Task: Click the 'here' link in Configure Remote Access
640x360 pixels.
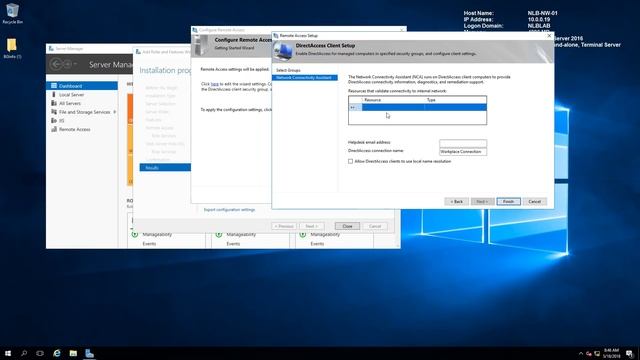Action: point(215,84)
